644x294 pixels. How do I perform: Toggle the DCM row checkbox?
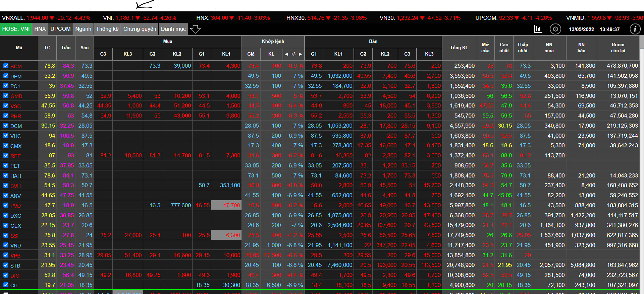(6, 126)
